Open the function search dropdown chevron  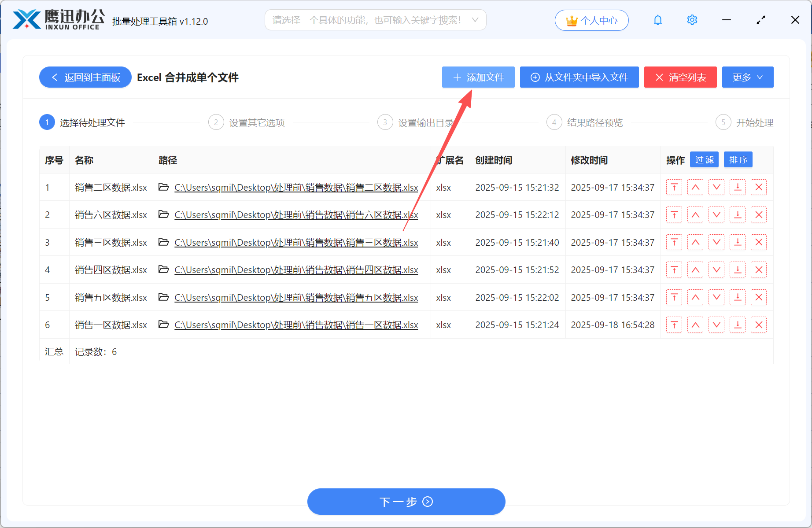(x=475, y=20)
